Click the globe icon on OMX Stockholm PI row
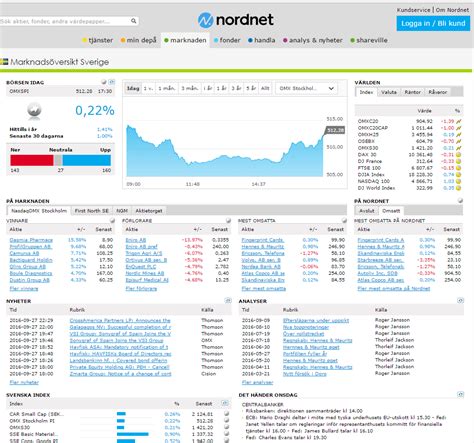The height and width of the screenshot is (443, 474). pyautogui.click(x=226, y=420)
